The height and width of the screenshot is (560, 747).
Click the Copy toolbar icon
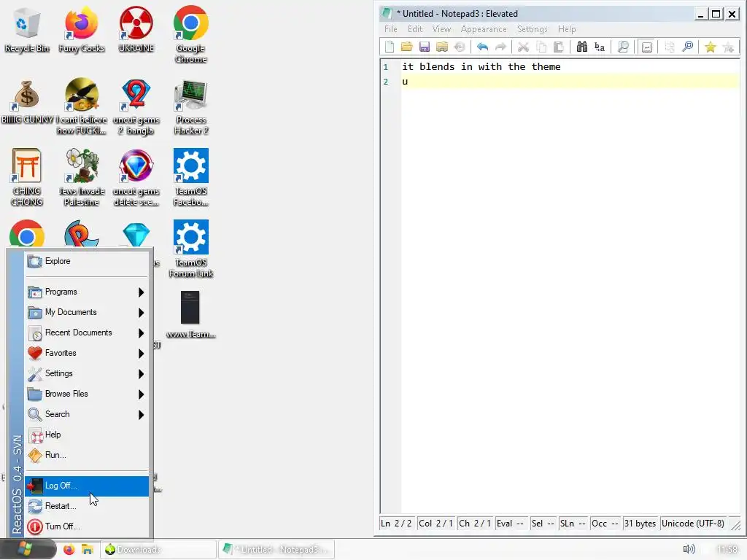click(x=541, y=47)
